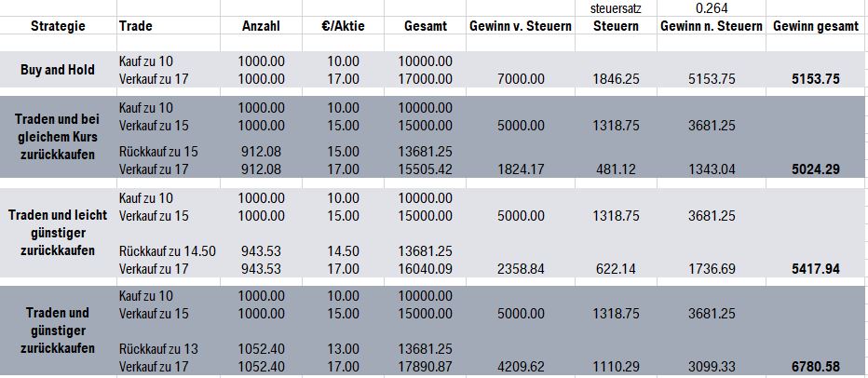Click the Gewinn gesamt header cell
Image resolution: width=868 pixels, height=378 pixels.
[x=816, y=26]
